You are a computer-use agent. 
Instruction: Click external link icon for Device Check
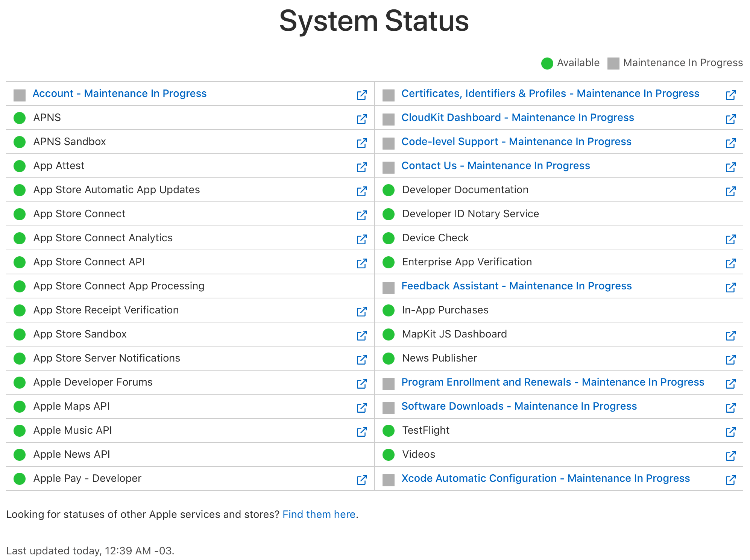[x=730, y=239]
